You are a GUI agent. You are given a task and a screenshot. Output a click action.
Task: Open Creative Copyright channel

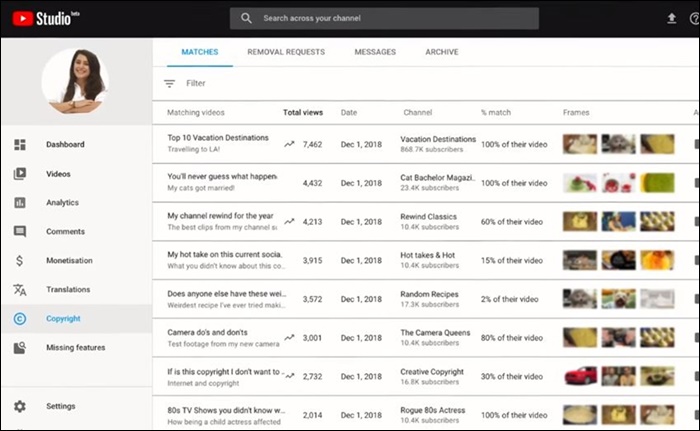pyautogui.click(x=432, y=372)
